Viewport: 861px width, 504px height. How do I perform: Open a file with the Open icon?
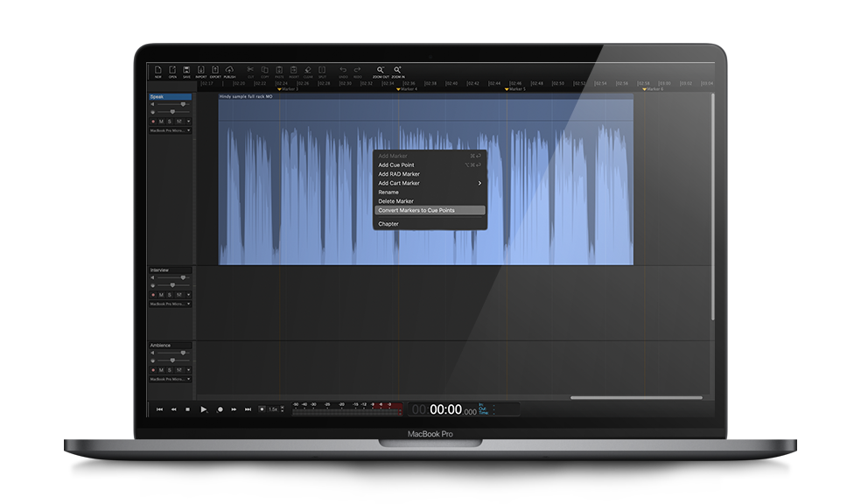[x=172, y=71]
